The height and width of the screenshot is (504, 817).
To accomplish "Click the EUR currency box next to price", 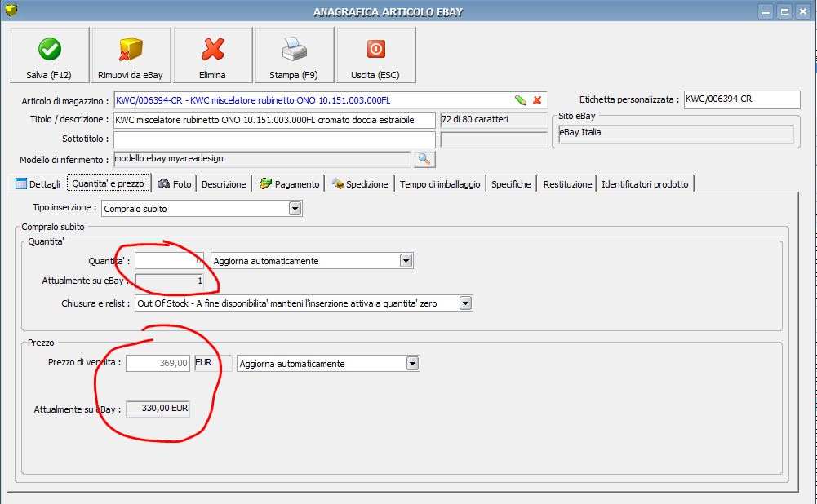I will 212,363.
